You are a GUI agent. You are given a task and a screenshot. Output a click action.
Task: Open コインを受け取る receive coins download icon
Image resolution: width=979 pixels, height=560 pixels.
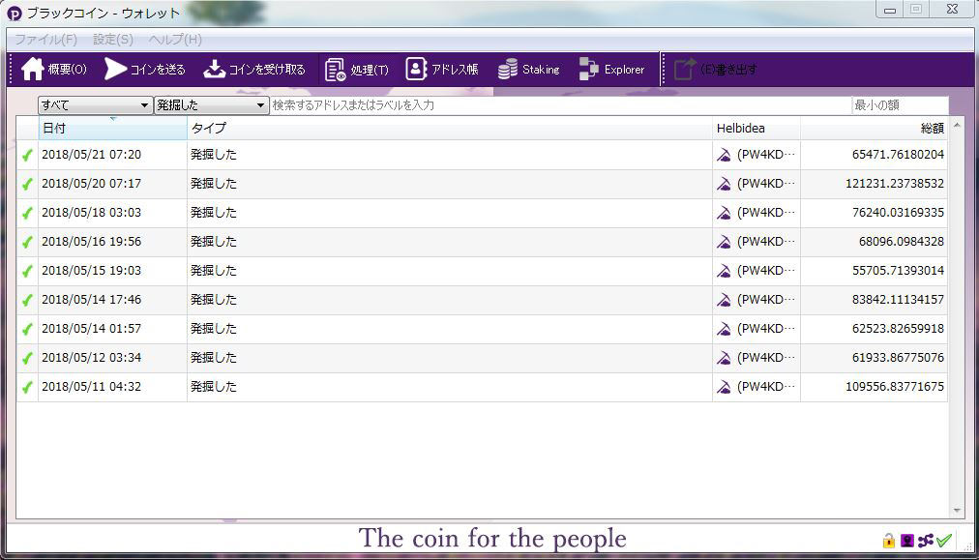point(214,70)
